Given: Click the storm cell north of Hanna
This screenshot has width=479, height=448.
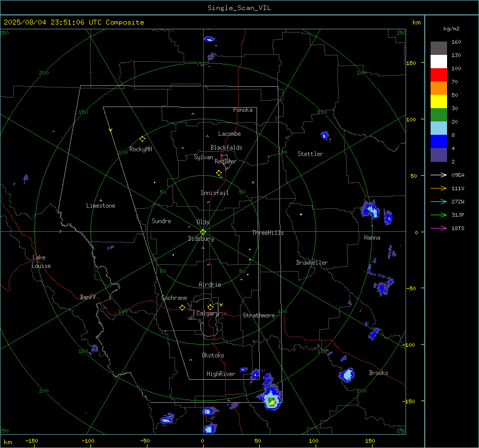Looking at the screenshot, I should tap(370, 209).
